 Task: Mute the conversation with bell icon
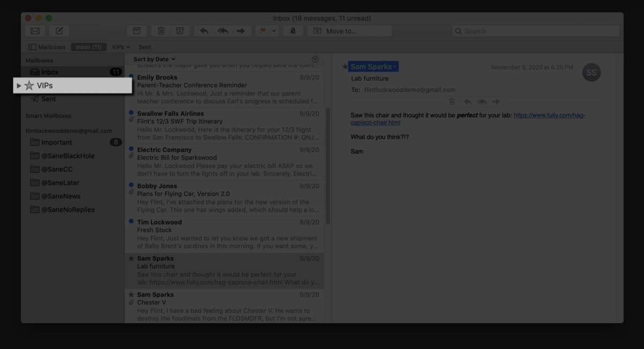(293, 31)
